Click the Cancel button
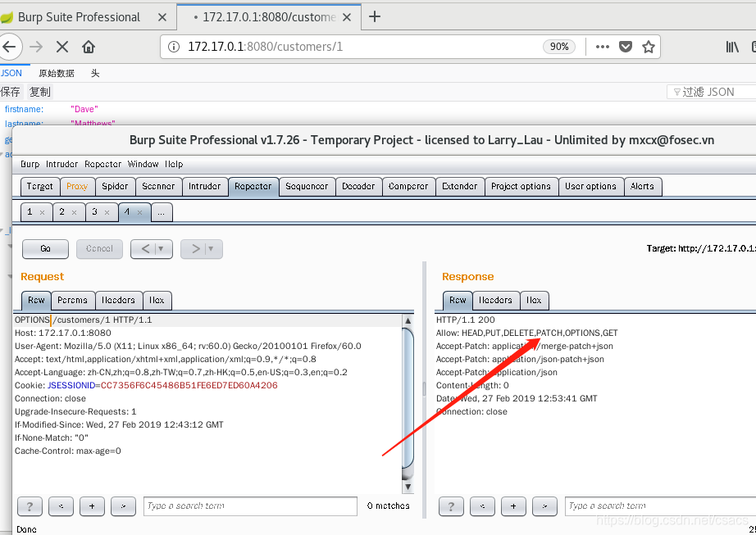 point(99,249)
